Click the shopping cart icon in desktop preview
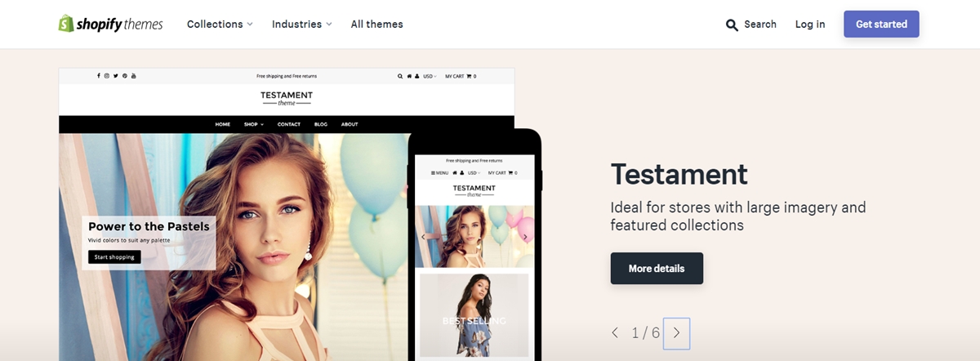Viewport: 980px width, 361px height. click(x=469, y=76)
